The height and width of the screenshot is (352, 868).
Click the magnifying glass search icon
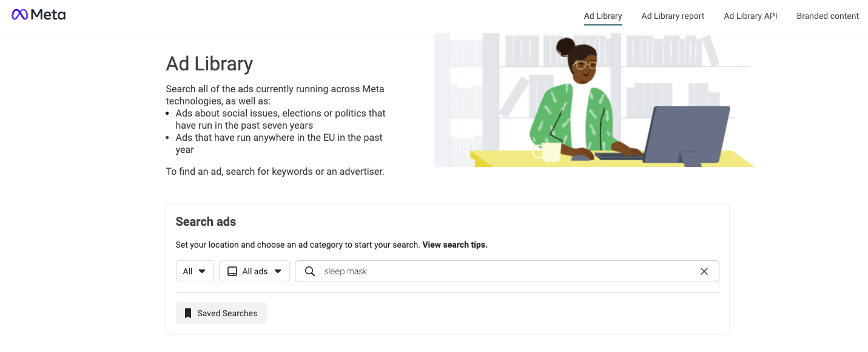point(310,271)
